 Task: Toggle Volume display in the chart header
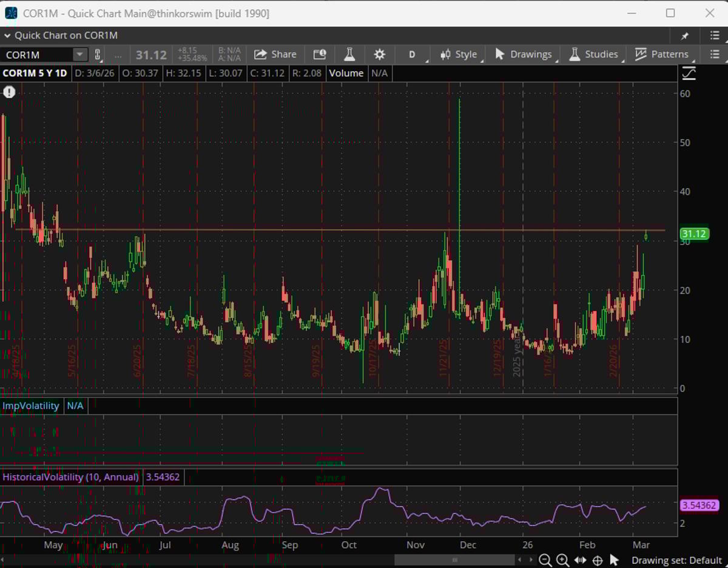click(x=346, y=73)
